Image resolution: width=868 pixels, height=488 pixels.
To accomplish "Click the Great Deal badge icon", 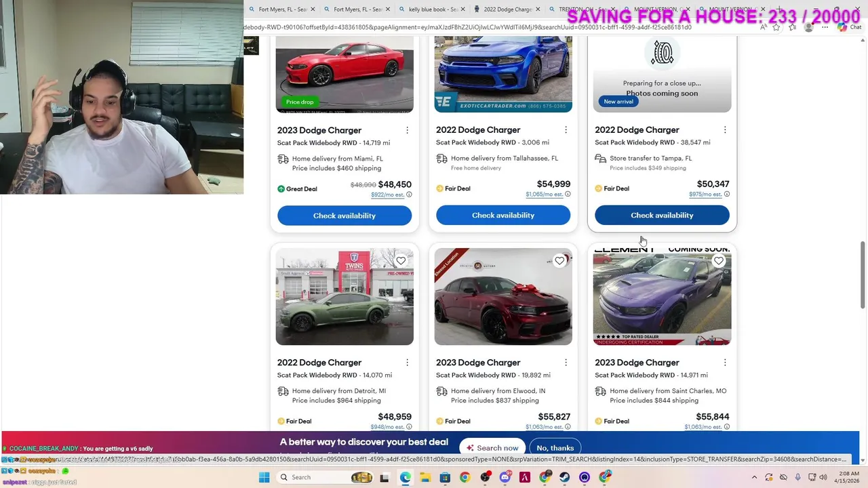I will pyautogui.click(x=281, y=189).
